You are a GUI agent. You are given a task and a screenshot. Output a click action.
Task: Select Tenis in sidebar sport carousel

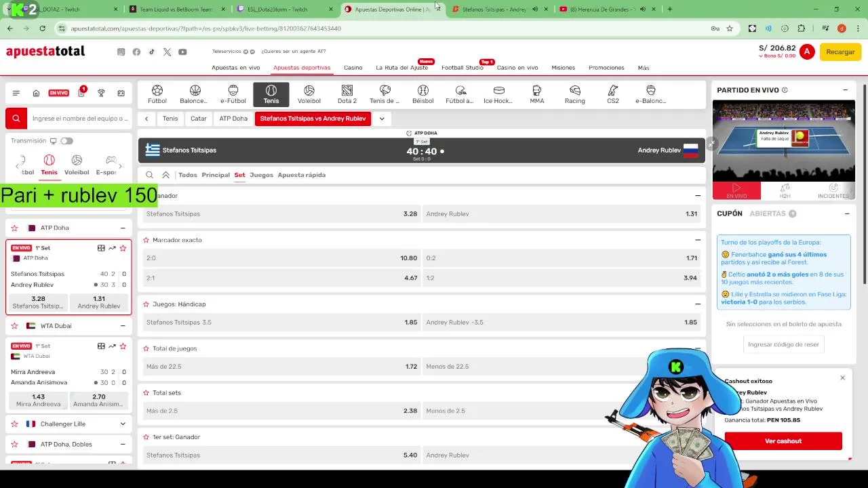[50, 165]
